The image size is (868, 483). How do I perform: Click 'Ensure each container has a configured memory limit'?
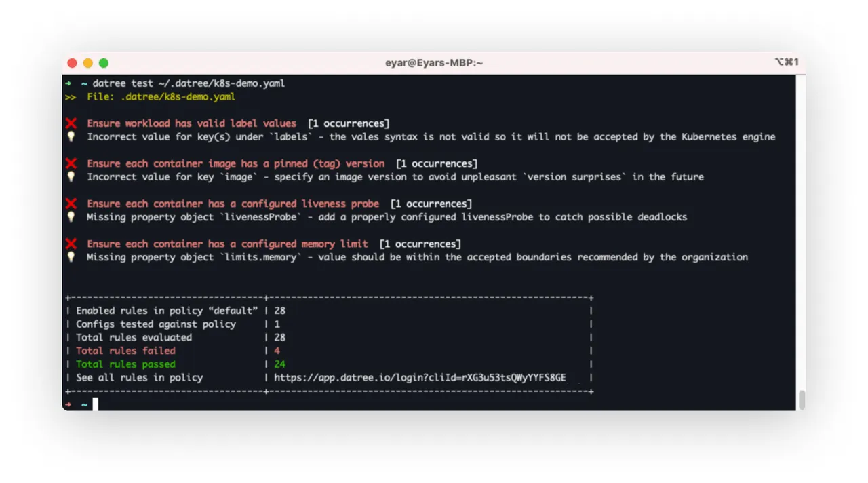click(227, 244)
